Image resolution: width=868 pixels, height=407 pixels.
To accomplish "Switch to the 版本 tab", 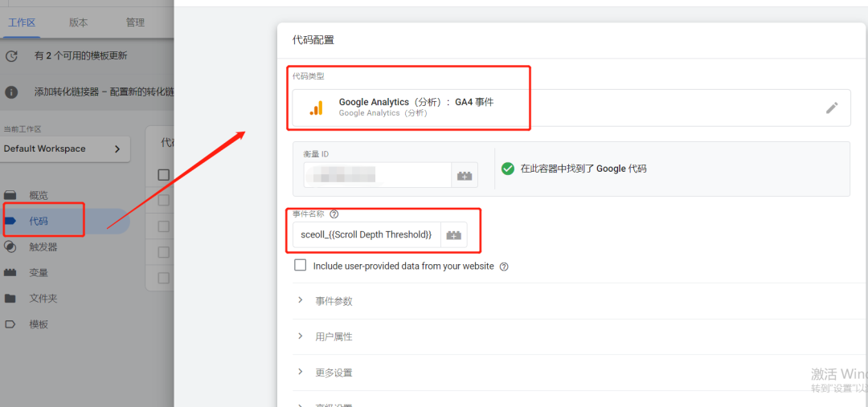I will (78, 22).
